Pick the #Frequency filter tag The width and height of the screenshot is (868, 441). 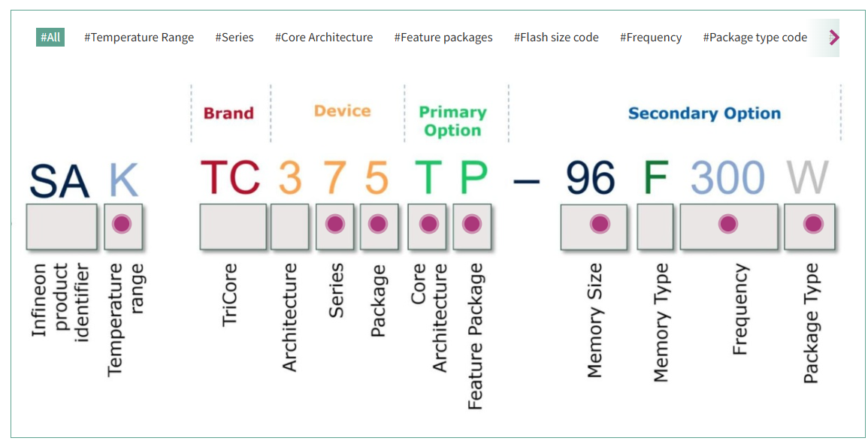(651, 38)
